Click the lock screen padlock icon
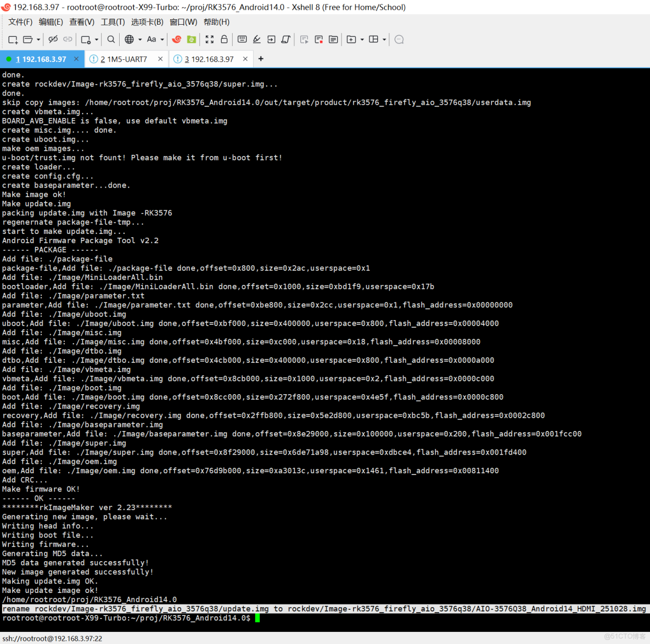The width and height of the screenshot is (650, 644). tap(224, 40)
